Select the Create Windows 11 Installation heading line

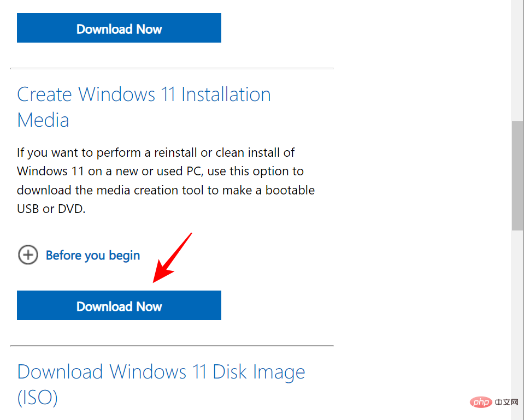(x=144, y=94)
